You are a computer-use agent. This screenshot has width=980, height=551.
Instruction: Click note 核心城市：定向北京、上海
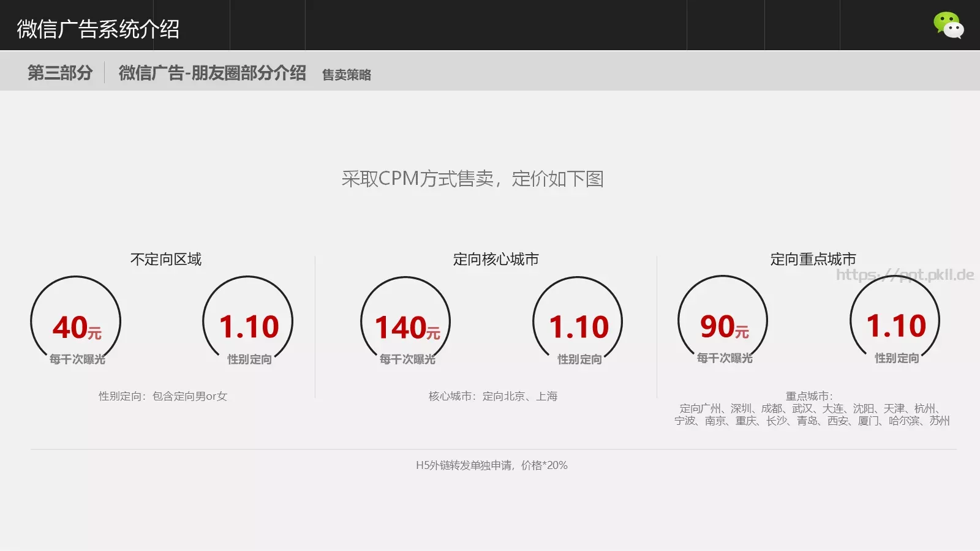click(493, 396)
